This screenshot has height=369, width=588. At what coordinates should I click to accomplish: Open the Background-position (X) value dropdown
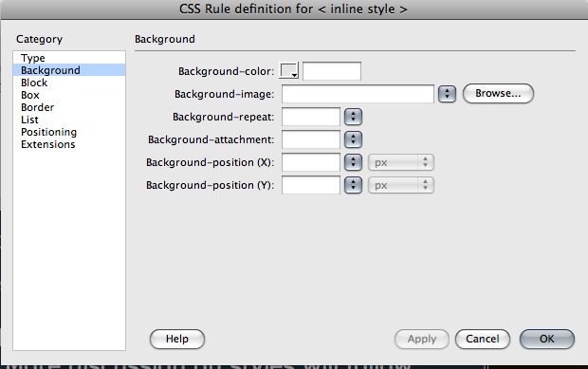(x=353, y=162)
